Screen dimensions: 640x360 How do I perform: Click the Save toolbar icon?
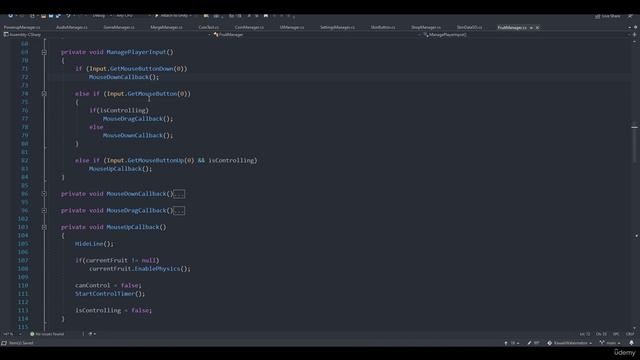coord(51,16)
